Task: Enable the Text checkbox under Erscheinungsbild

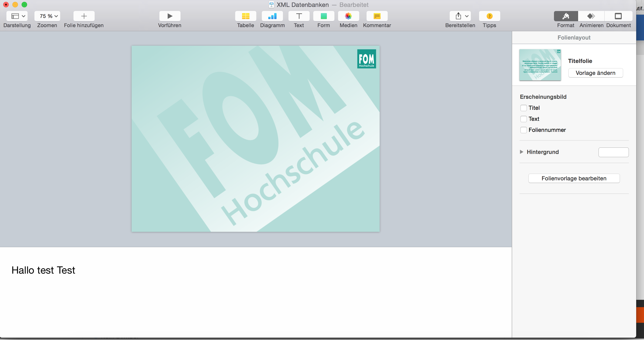Action: [x=523, y=119]
